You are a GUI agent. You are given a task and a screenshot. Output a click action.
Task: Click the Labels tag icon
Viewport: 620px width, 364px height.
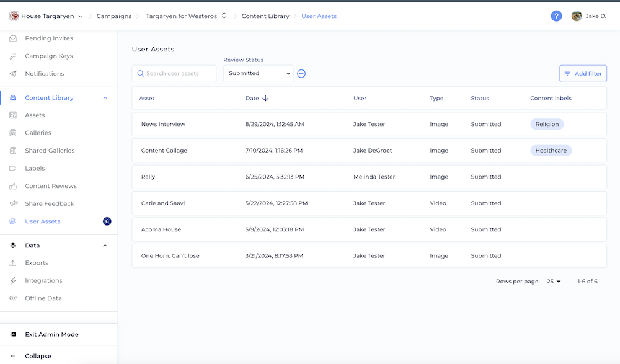tap(13, 168)
